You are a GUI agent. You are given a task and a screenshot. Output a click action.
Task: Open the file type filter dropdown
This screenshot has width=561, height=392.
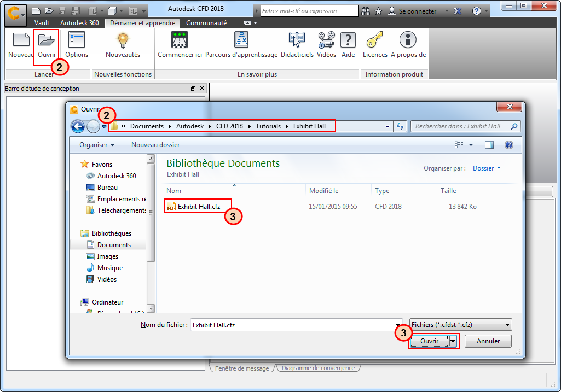(x=461, y=325)
